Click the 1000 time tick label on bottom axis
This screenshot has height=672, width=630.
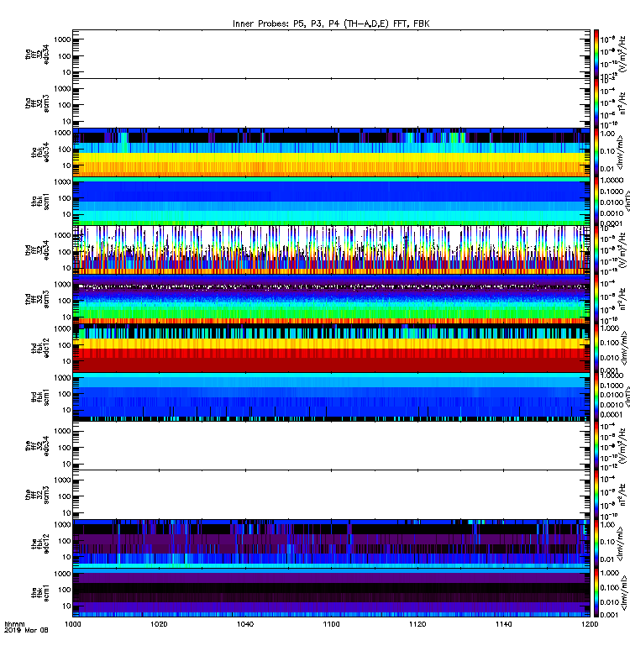coord(73,624)
